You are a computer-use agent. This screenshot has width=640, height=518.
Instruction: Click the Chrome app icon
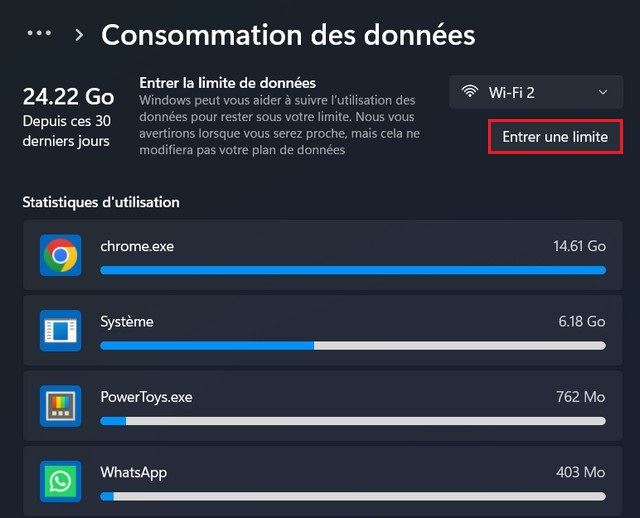click(x=61, y=255)
